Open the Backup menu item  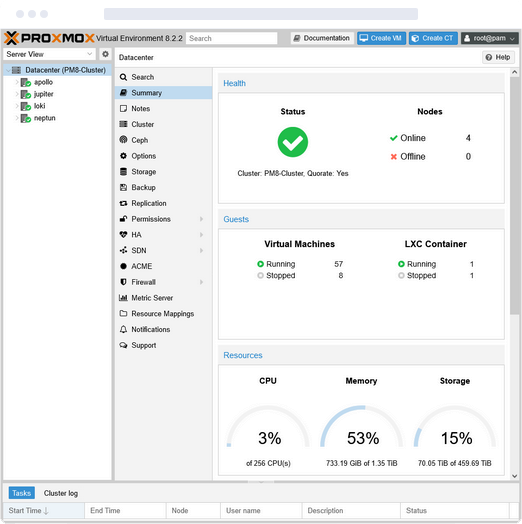click(x=164, y=187)
